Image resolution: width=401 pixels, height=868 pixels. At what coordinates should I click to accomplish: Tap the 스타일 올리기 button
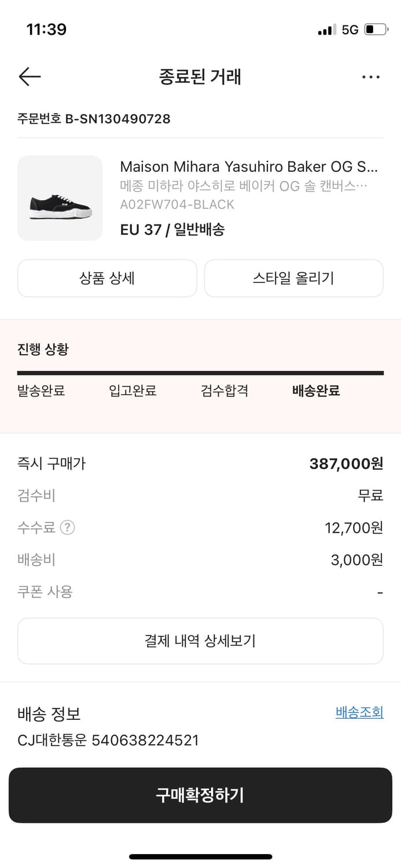click(294, 278)
